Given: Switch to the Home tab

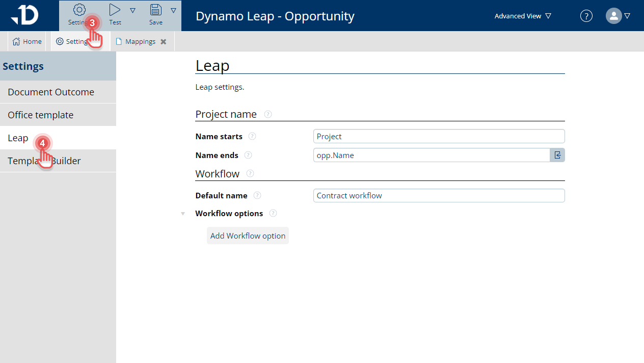Looking at the screenshot, I should [x=26, y=41].
